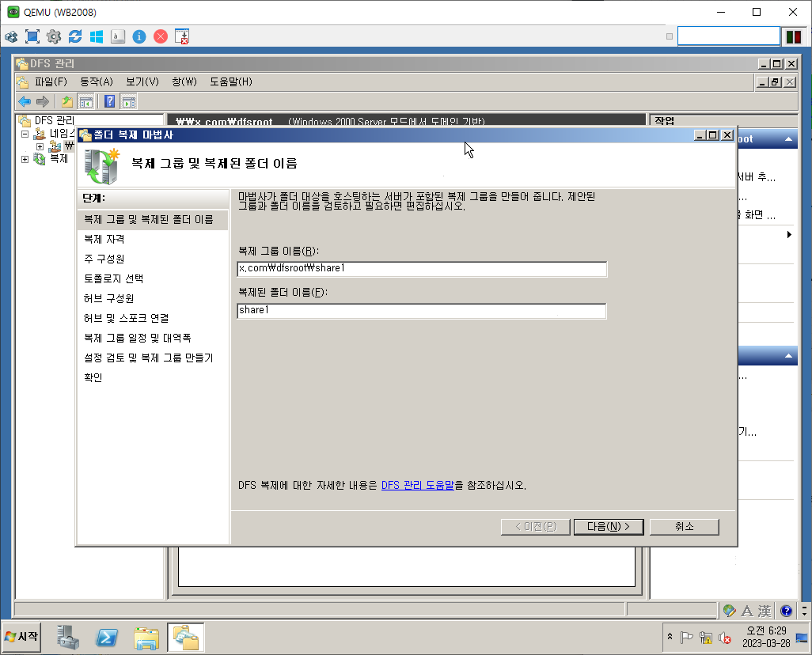Open the action pane submenu arrow
The image size is (812, 655).
click(789, 235)
